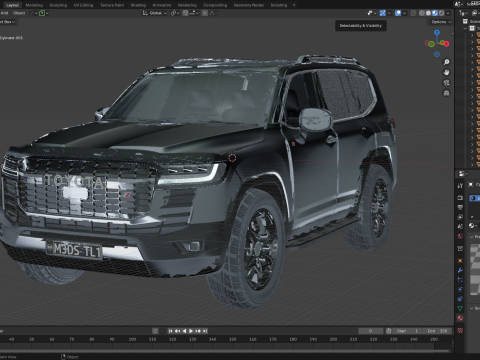
Task: Open the Particles properties tab
Action: tap(460, 280)
